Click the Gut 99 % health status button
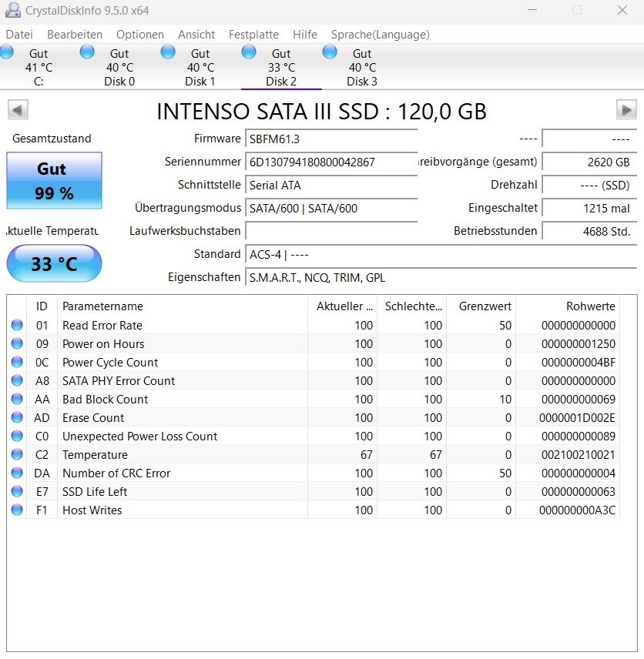Image resolution: width=644 pixels, height=659 pixels. [54, 181]
